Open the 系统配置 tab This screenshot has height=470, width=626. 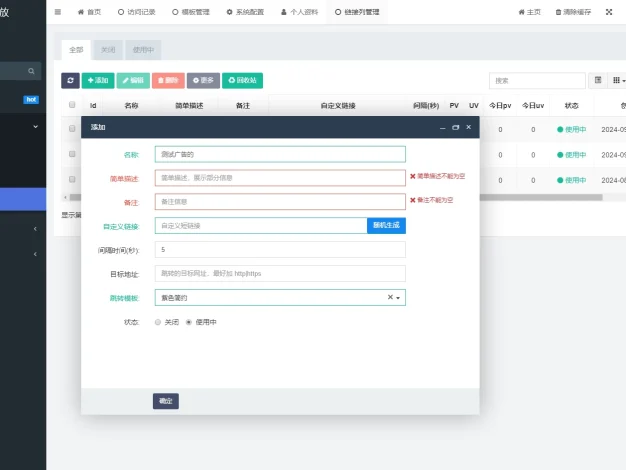[245, 12]
